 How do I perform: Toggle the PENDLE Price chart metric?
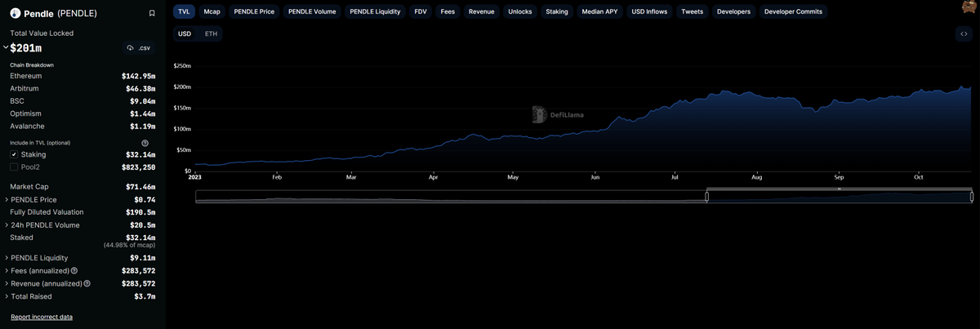click(255, 11)
